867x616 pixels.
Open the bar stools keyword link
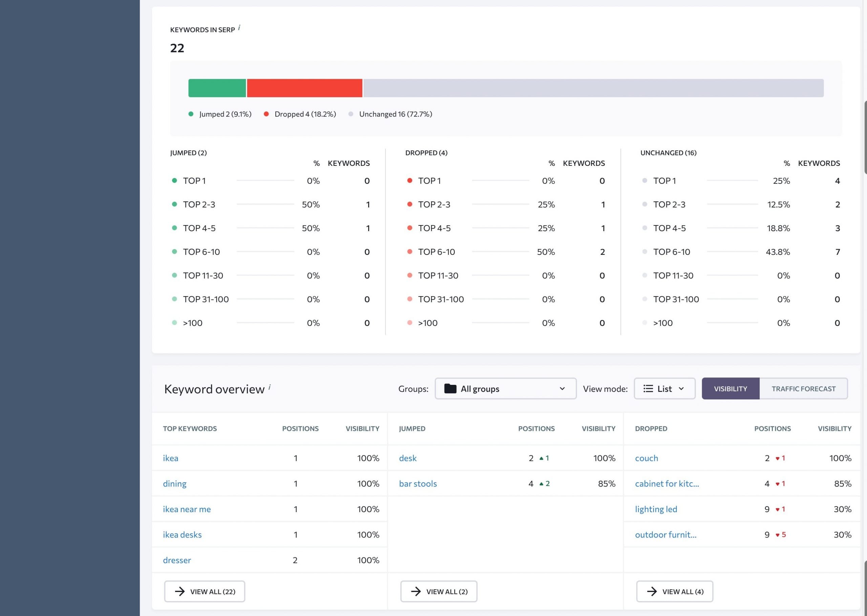[x=418, y=484]
